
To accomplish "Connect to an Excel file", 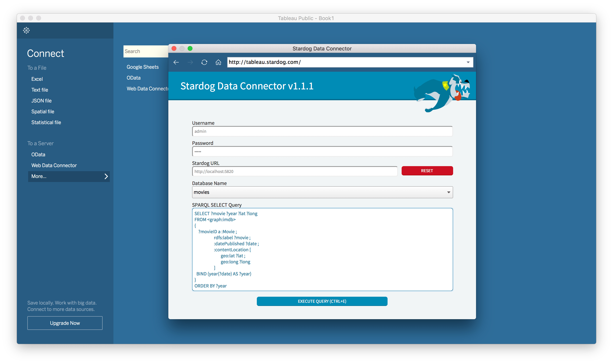I will coord(37,79).
